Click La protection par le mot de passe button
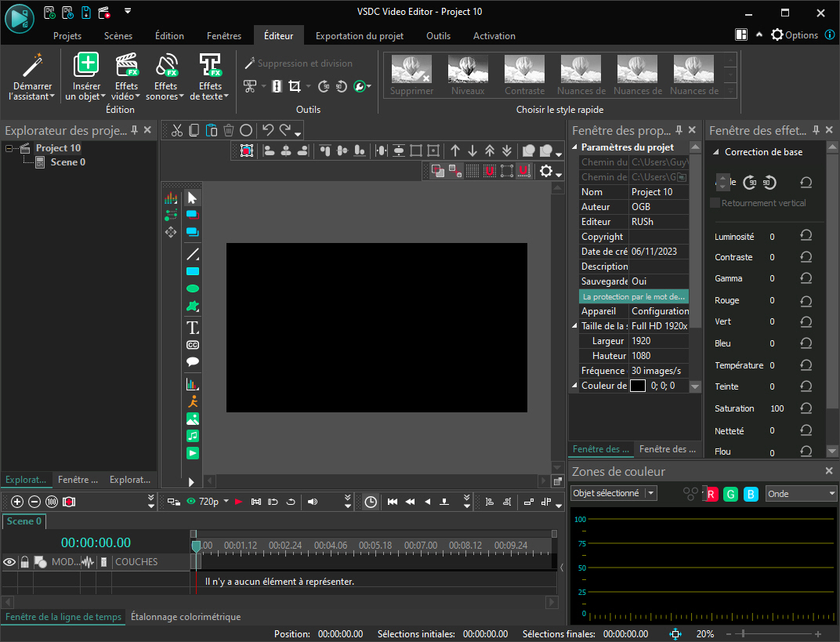The image size is (840, 642). coord(634,296)
